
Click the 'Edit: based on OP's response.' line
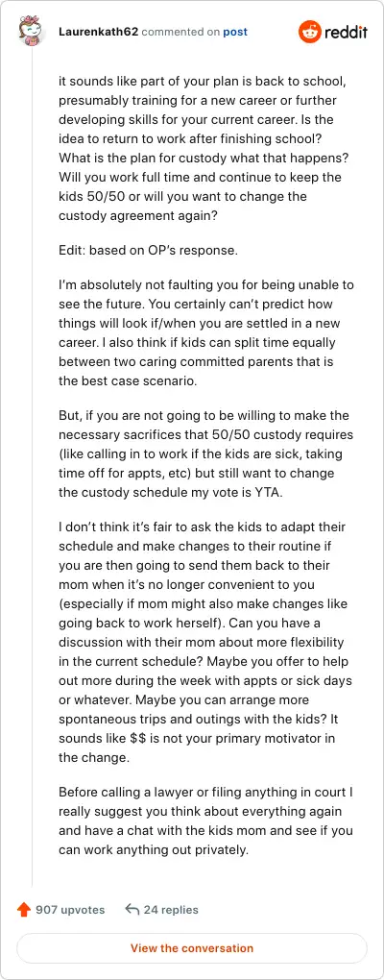point(149,251)
